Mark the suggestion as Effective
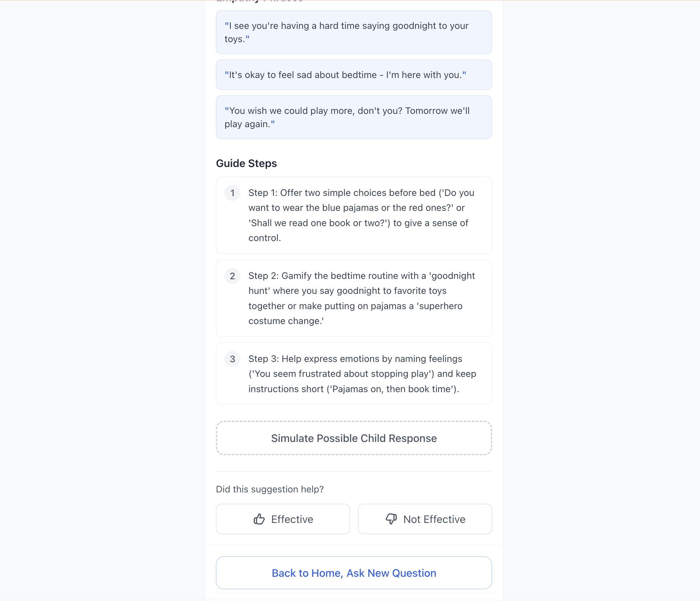The height and width of the screenshot is (601, 700). click(283, 519)
